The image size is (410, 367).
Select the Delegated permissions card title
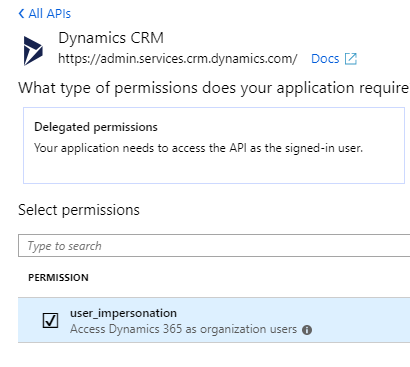click(96, 127)
